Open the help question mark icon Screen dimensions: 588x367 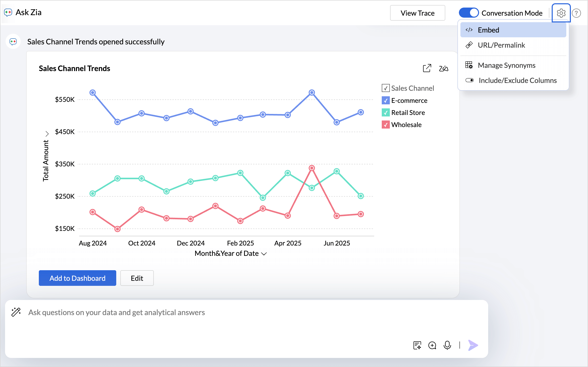[576, 13]
